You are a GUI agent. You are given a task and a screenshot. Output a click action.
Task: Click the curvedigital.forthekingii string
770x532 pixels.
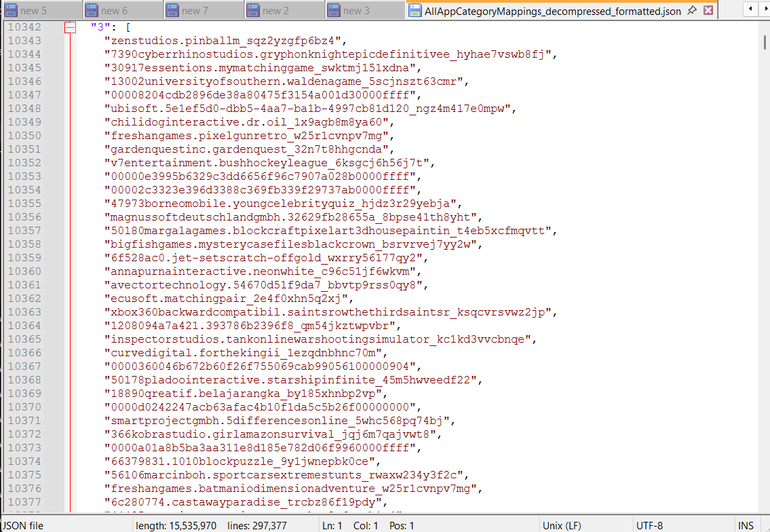[243, 353]
